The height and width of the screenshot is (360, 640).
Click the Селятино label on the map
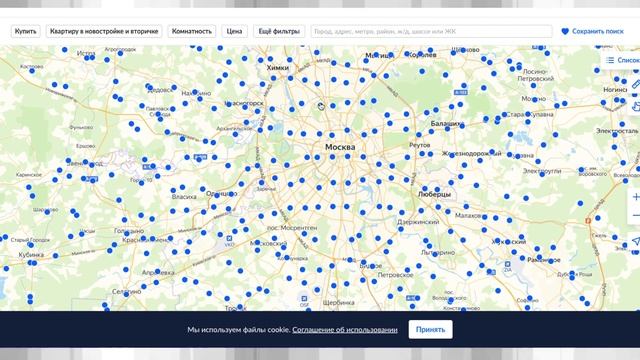pos(127,292)
